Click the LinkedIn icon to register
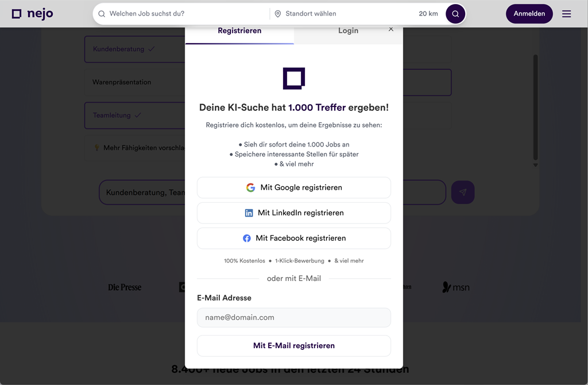 [249, 213]
